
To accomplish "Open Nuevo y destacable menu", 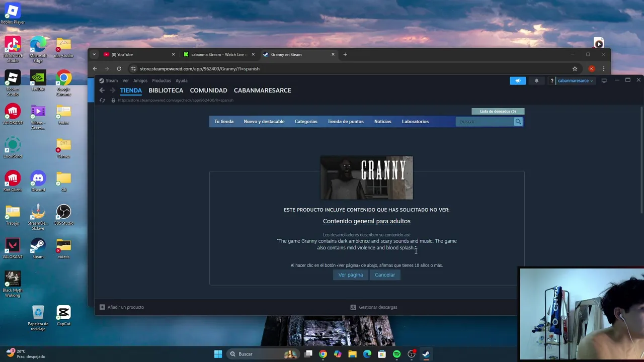I will click(264, 122).
